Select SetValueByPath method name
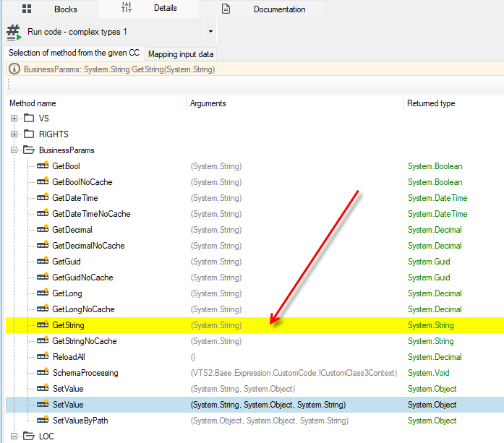504x443 pixels. pos(80,421)
